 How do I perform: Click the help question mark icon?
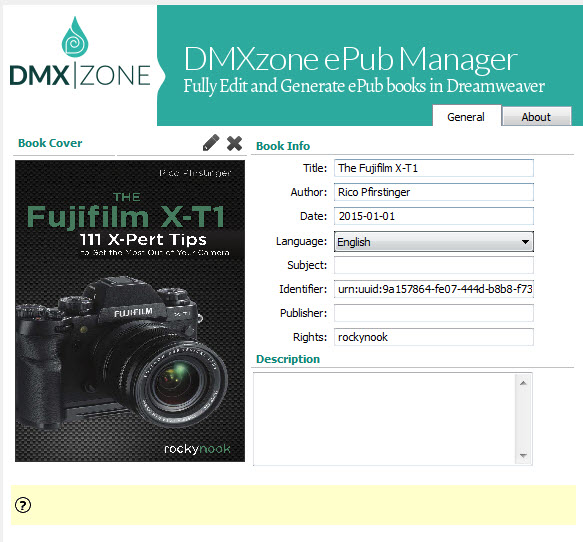[x=23, y=505]
